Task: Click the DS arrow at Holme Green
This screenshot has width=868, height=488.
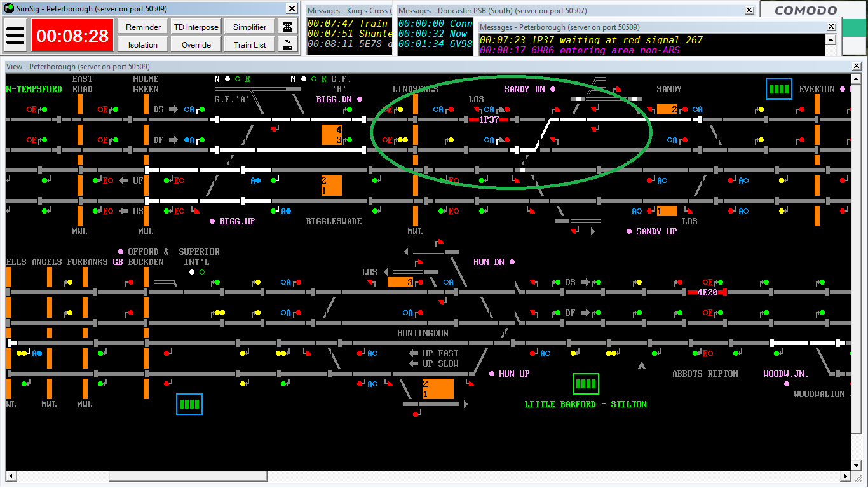Action: point(173,109)
